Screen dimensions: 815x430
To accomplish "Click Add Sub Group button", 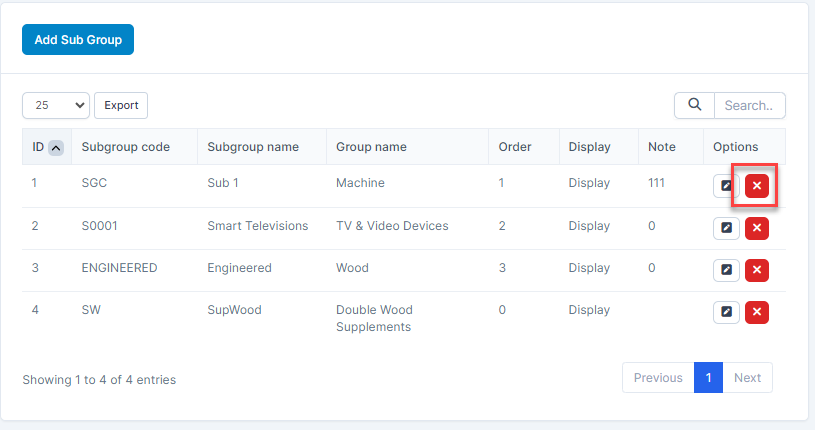I will coord(78,40).
